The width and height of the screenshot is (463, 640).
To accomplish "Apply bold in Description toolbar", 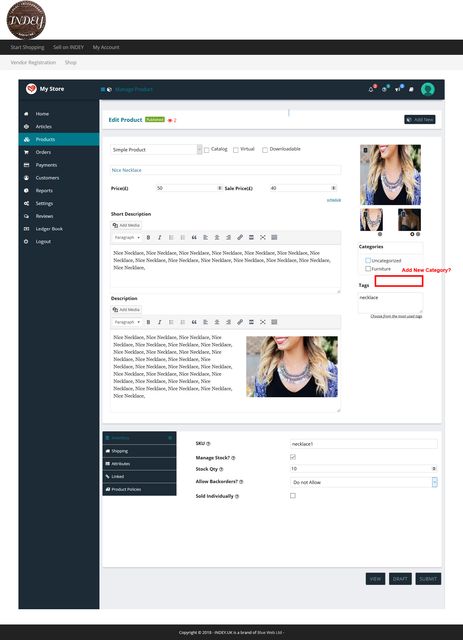I will (x=148, y=322).
